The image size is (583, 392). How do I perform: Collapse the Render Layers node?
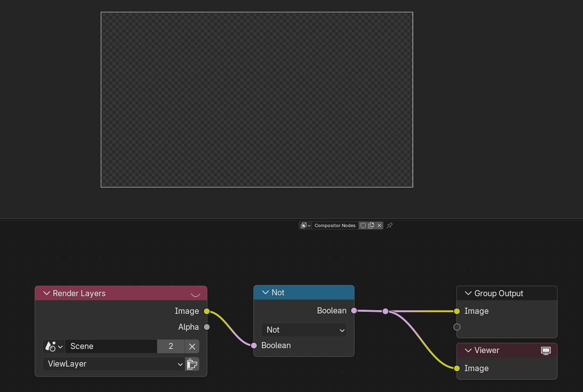[x=46, y=293]
